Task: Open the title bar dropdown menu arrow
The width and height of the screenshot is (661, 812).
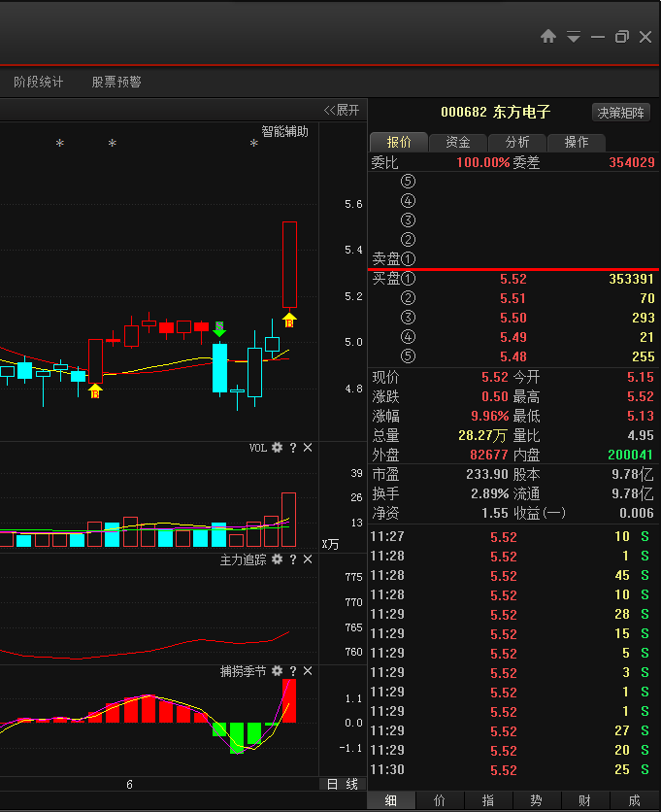Action: 574,36
